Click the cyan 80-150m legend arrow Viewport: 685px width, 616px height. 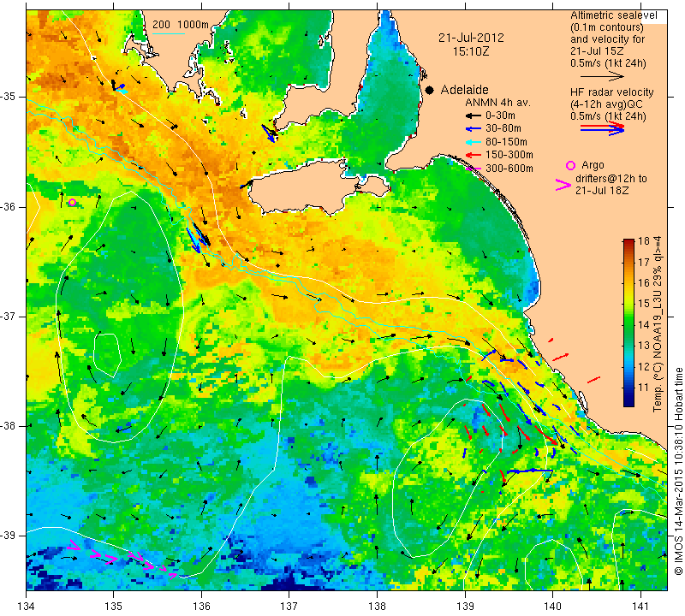[474, 142]
